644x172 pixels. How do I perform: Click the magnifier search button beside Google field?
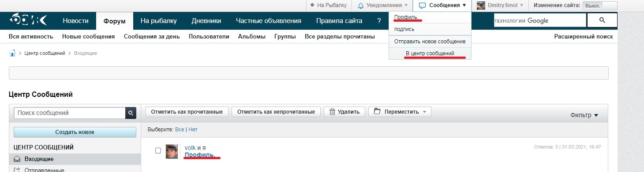coord(602,20)
